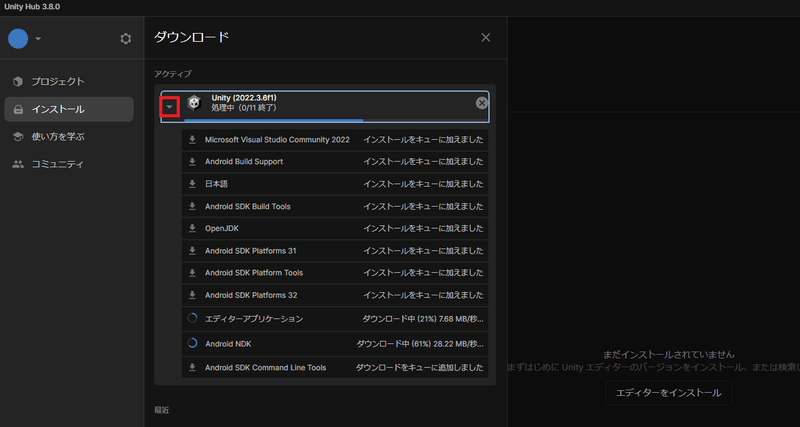
Task: Click download icon for OpenJDK
Action: [x=192, y=229]
